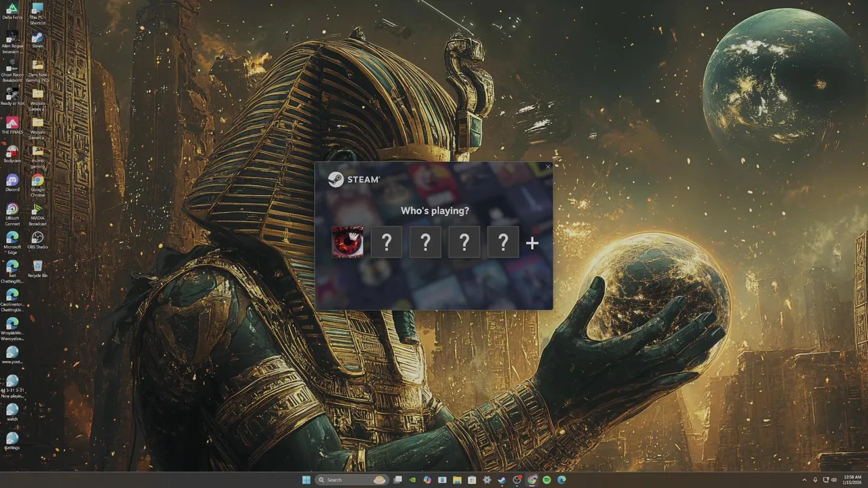Open Ghost Recon Breakpoint shortcut
The height and width of the screenshot is (488, 868).
pyautogui.click(x=12, y=71)
